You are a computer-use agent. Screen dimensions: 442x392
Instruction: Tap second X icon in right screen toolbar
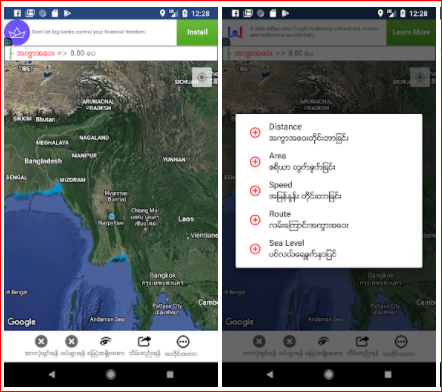click(289, 341)
